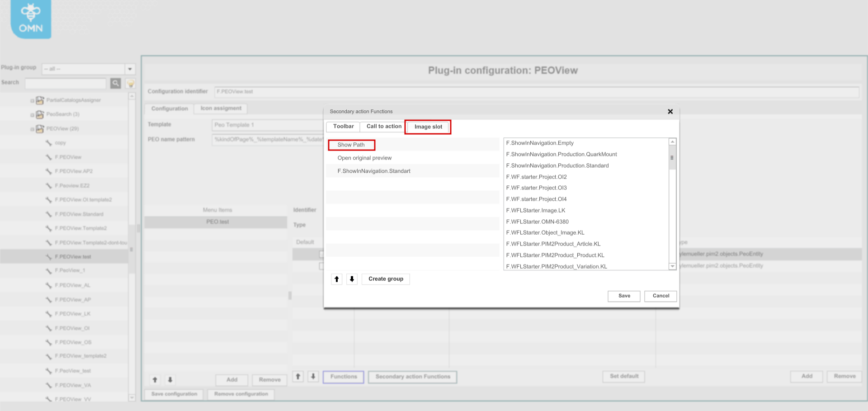868x411 pixels.
Task: Expand the PEOView (29) tree node
Action: pos(33,129)
